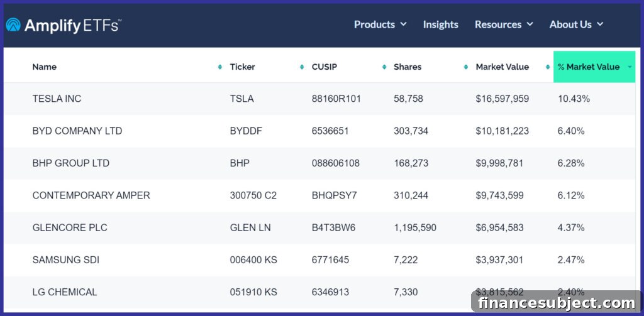Click market value $10,181,223
This screenshot has height=316, width=644.
[502, 131]
